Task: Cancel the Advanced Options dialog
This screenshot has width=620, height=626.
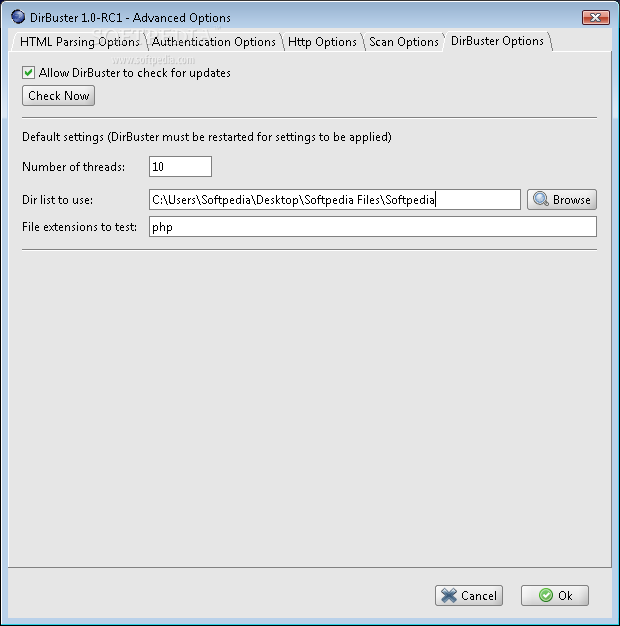Action: [x=469, y=596]
